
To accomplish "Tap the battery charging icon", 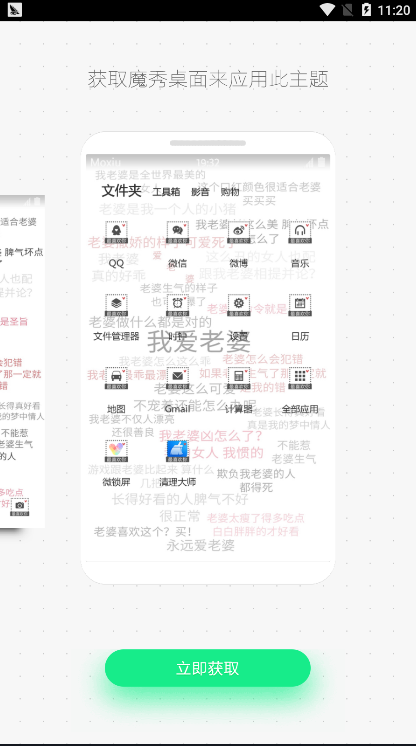I will point(366,10).
